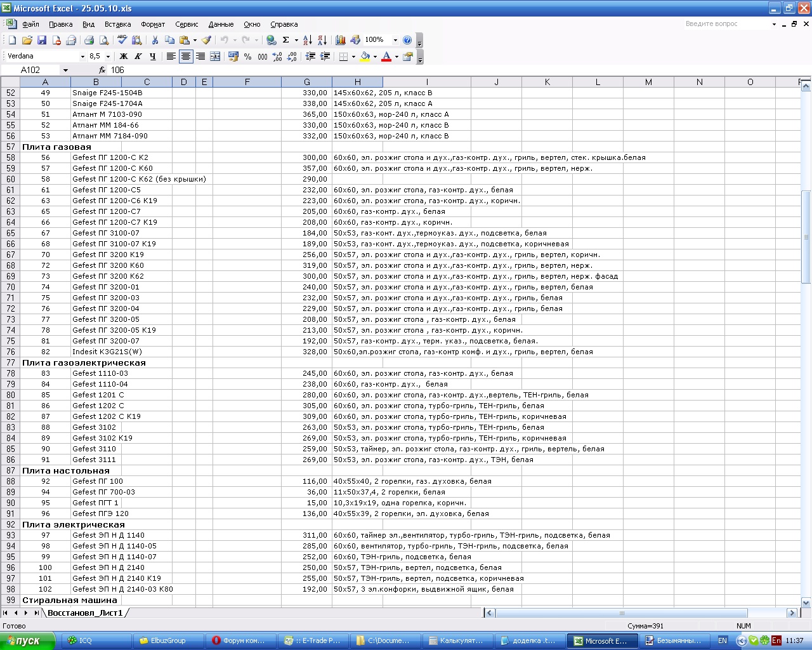Open the font color palette dropdown arrow
The image size is (812, 650).
[x=396, y=56]
